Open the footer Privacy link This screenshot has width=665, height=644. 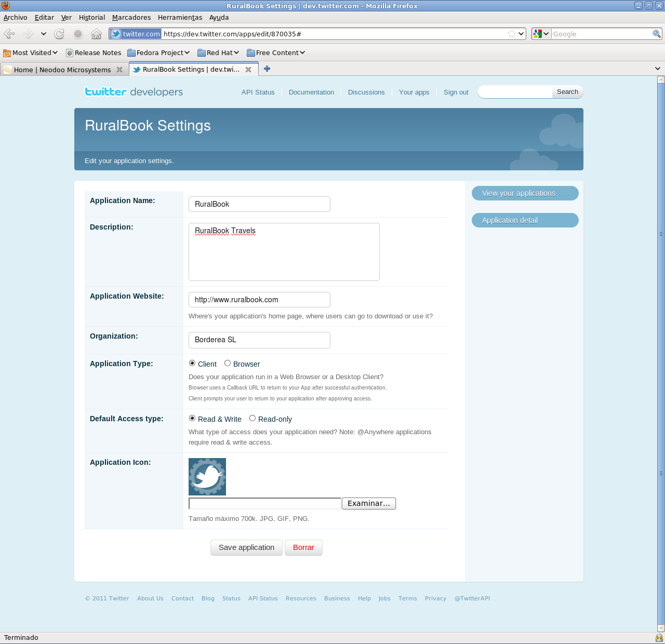coord(435,598)
